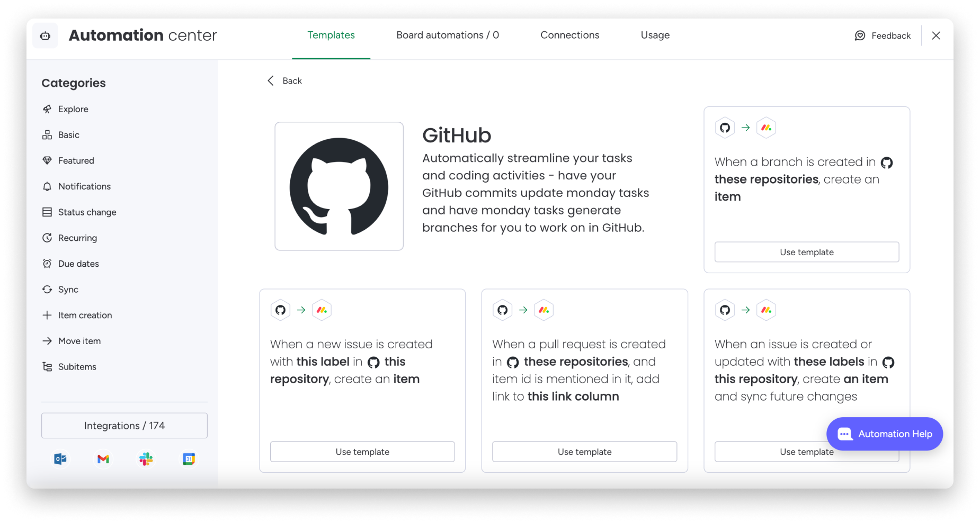Open the Gmail integration icon

pos(103,459)
